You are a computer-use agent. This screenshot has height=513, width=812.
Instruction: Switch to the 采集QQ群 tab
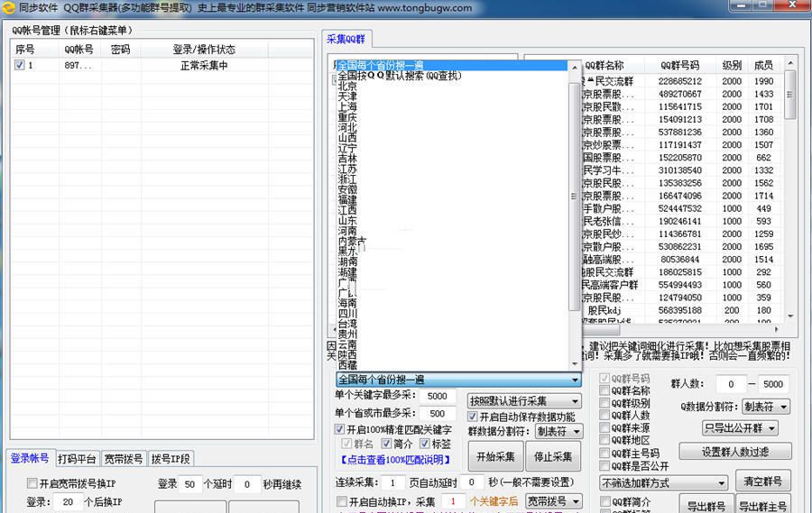coord(346,39)
